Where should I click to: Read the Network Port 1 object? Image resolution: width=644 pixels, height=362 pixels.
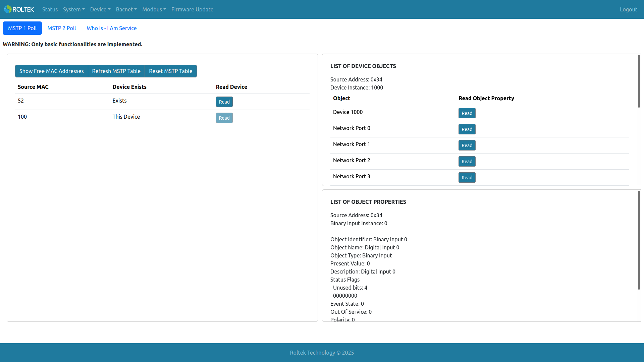pos(467,145)
